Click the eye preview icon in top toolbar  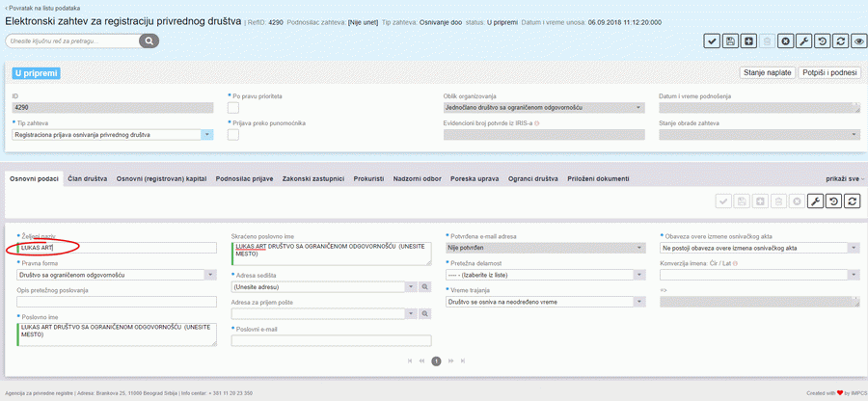(x=858, y=41)
